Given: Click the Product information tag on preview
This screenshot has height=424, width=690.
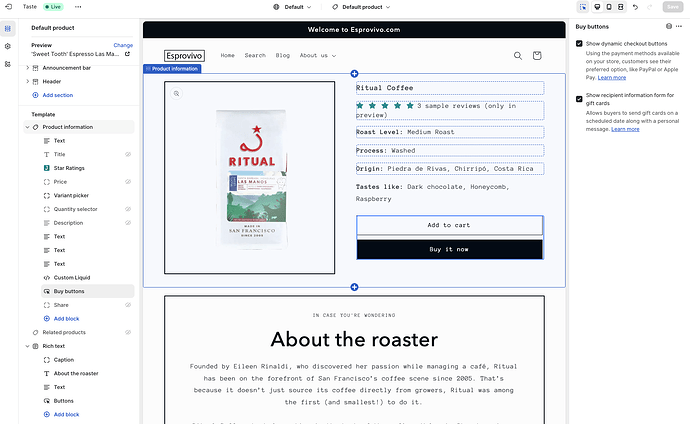Looking at the screenshot, I should coord(172,69).
